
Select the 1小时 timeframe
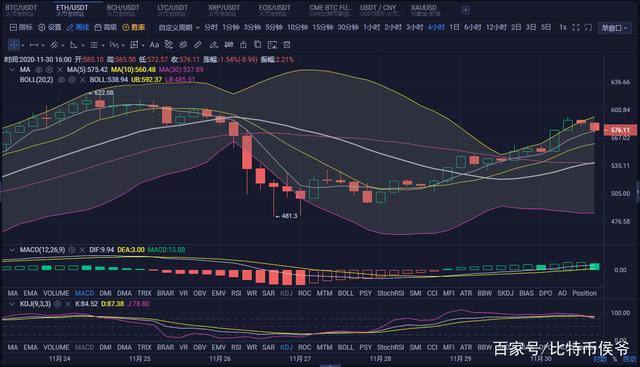coord(371,27)
